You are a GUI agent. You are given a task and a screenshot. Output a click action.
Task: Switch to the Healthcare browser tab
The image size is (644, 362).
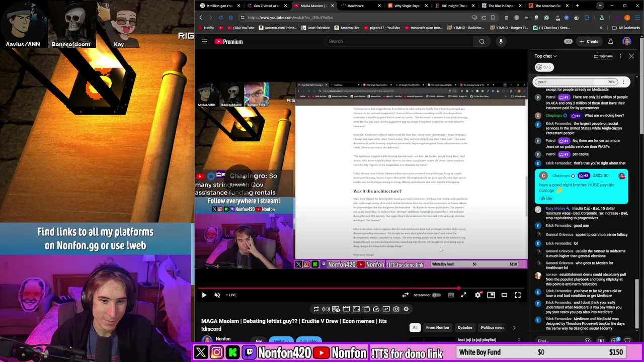tap(355, 6)
